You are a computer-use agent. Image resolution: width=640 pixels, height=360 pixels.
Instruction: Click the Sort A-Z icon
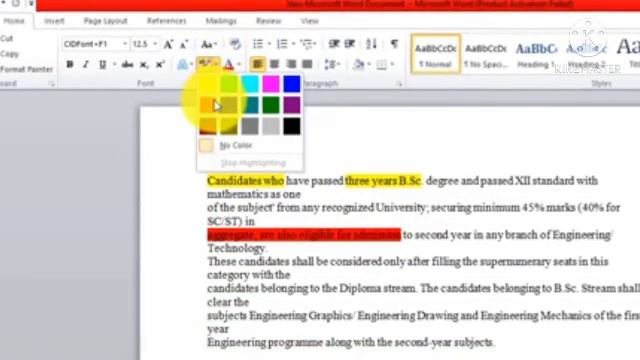click(371, 44)
